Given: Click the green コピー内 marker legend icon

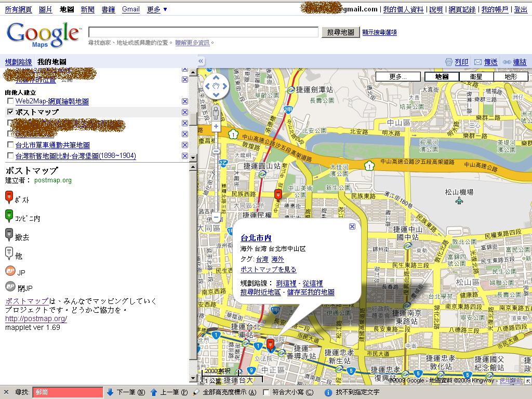Looking at the screenshot, I should 10,216.
